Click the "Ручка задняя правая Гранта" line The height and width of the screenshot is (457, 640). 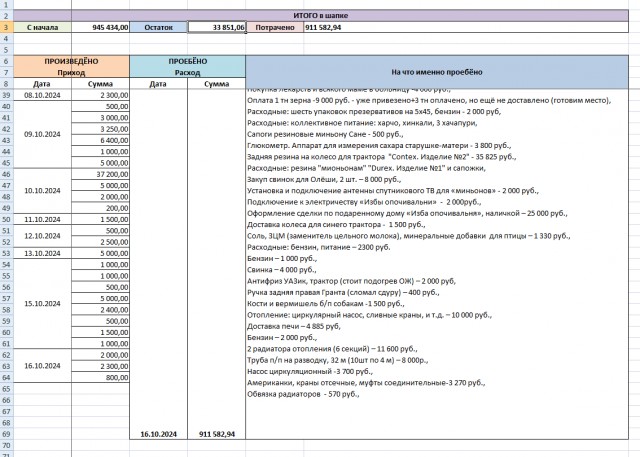(x=343, y=293)
